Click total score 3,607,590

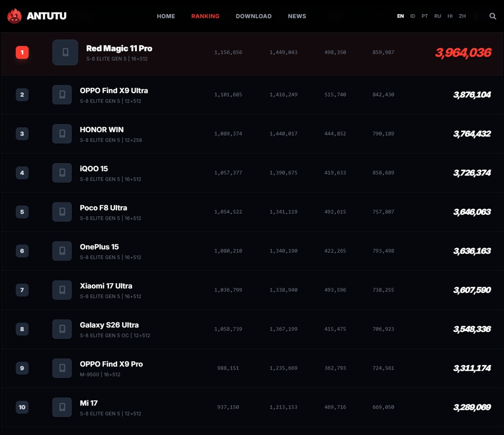472,290
